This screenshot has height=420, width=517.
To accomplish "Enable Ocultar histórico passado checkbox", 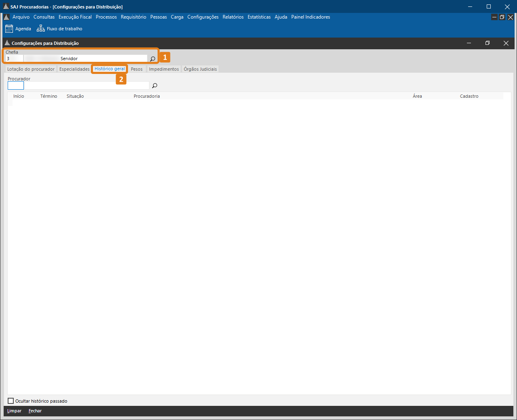I will click(11, 401).
